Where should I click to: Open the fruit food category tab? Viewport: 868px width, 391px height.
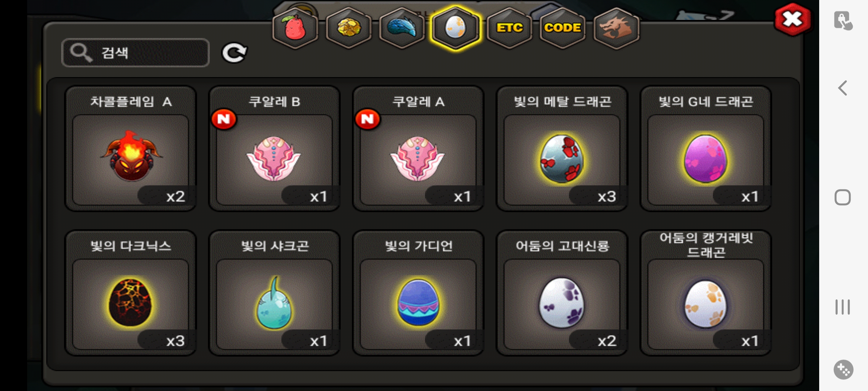tap(295, 28)
